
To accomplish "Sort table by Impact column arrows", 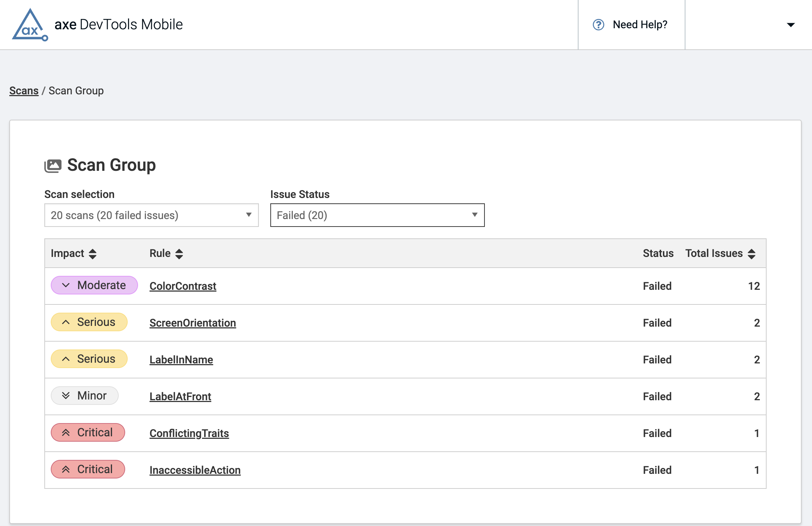I will point(93,254).
